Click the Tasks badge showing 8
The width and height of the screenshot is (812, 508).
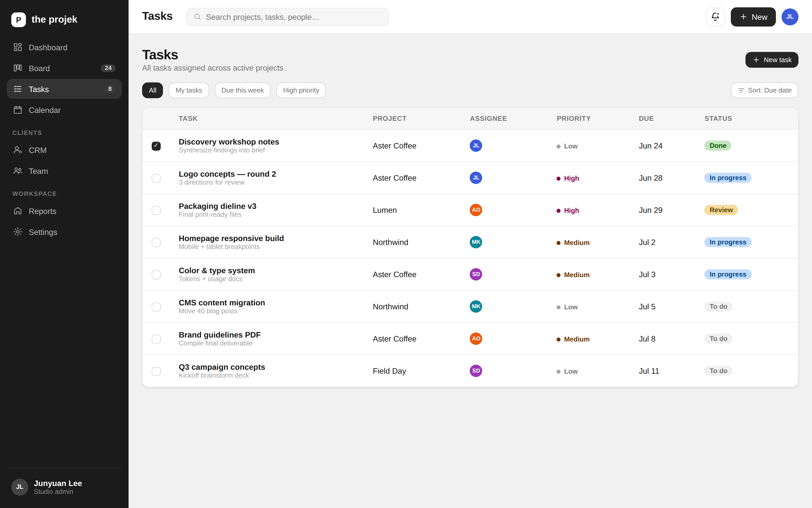(x=110, y=89)
